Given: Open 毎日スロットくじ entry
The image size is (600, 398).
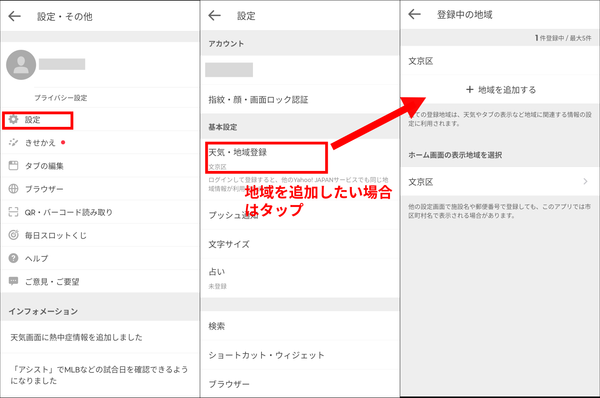Looking at the screenshot, I should coord(99,235).
